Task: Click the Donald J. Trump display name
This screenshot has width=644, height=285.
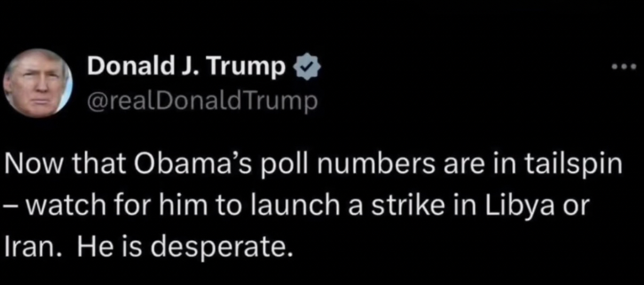Action: pyautogui.click(x=186, y=66)
